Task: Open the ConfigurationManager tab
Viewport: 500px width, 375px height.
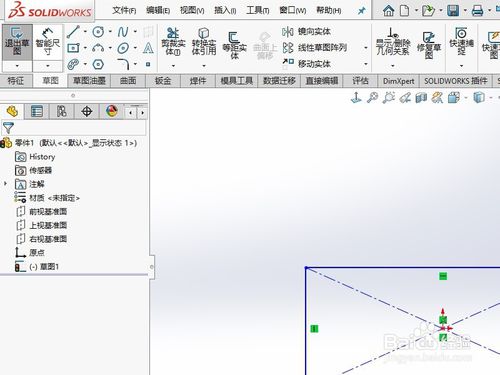Action: [x=61, y=111]
